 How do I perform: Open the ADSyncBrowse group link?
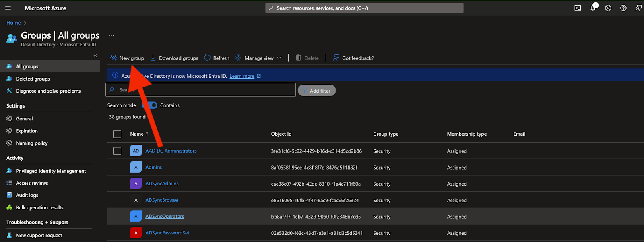[161, 200]
